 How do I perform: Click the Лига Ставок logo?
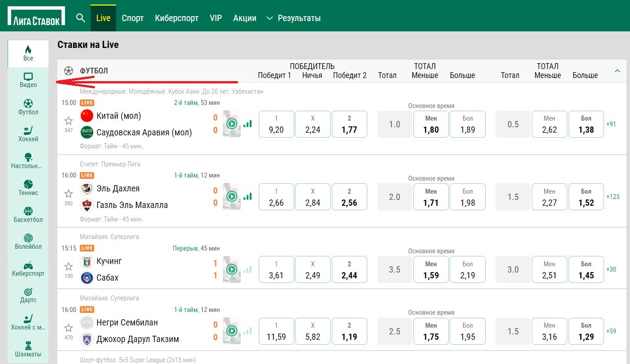pyautogui.click(x=36, y=16)
